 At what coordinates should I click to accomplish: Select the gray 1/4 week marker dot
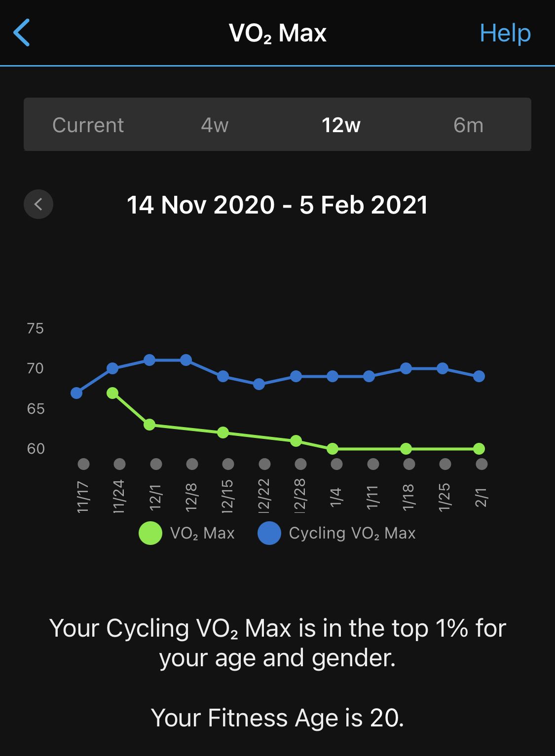(x=336, y=464)
